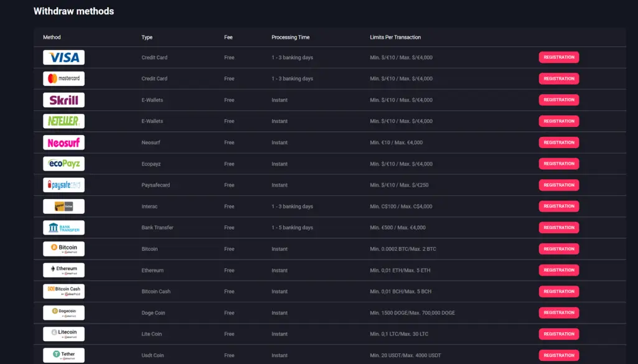The height and width of the screenshot is (364, 638).
Task: Click the Interac type cell
Action: click(149, 206)
